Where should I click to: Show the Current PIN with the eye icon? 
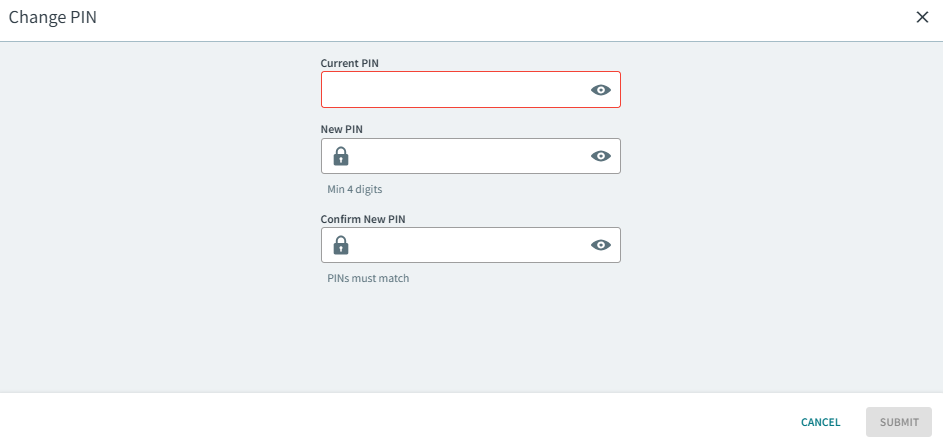tap(600, 90)
